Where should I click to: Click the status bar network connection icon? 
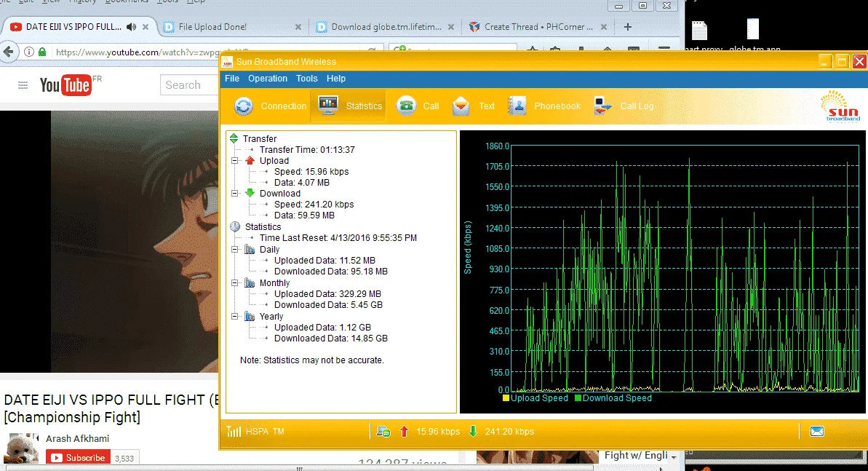[x=383, y=431]
